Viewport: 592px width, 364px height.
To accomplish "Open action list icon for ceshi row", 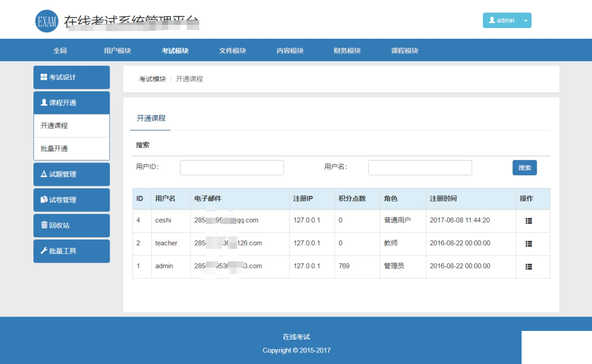I will point(529,221).
